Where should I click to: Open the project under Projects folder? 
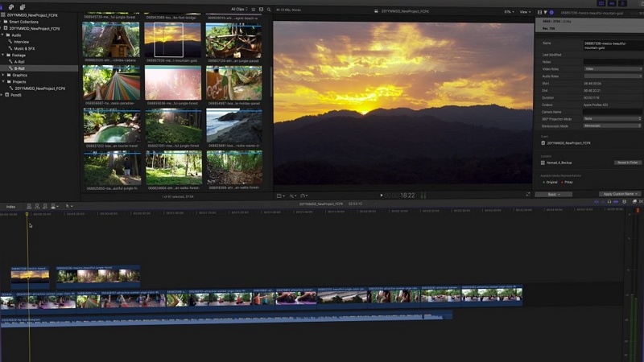[x=39, y=88]
